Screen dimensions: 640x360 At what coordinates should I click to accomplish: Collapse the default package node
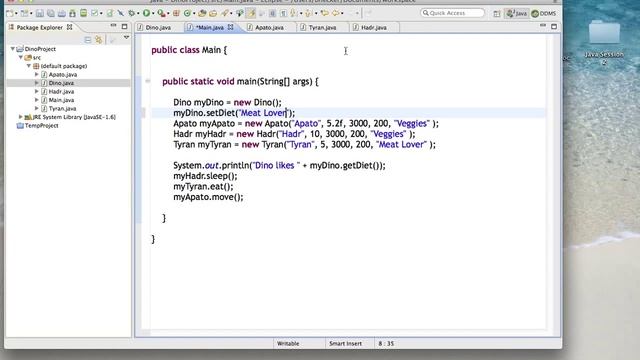(29, 66)
